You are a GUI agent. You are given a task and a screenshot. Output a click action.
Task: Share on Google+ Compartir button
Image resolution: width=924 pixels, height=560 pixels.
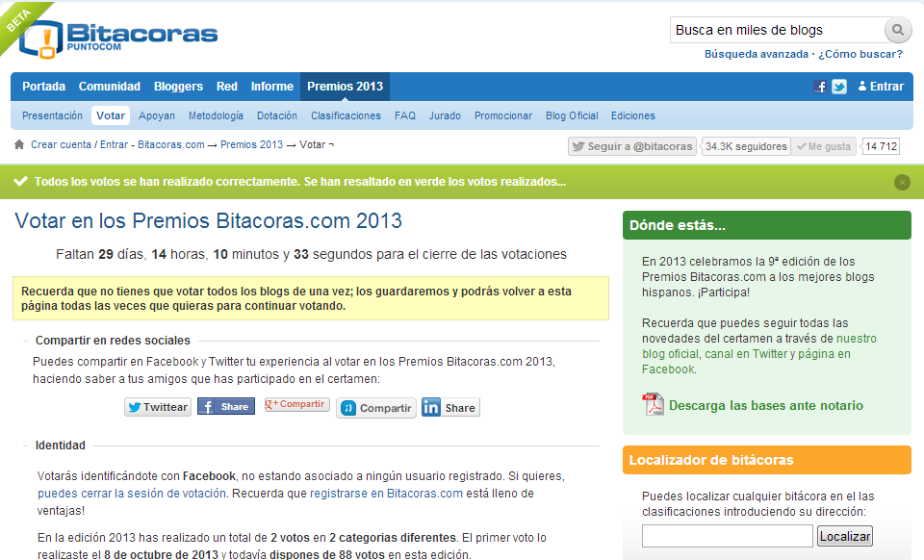point(297,404)
